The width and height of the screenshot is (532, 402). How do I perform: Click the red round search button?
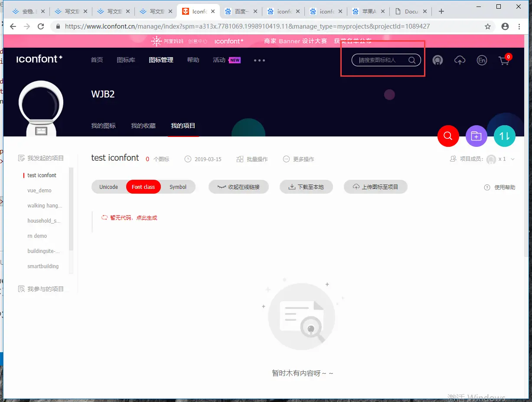tap(448, 136)
